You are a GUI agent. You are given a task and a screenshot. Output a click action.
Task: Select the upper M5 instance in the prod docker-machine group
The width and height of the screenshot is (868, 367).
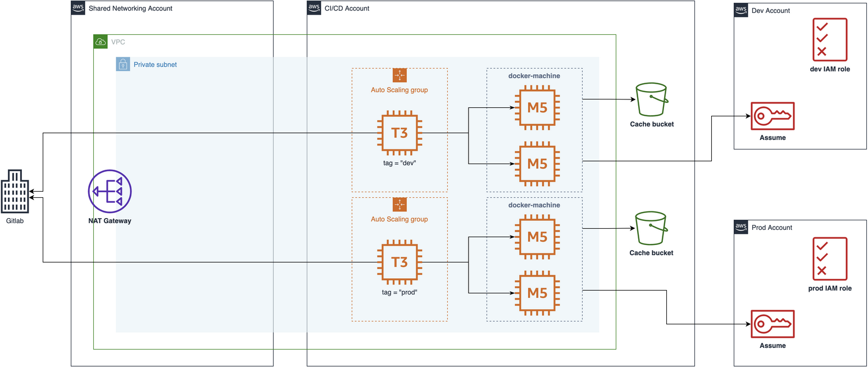click(537, 237)
